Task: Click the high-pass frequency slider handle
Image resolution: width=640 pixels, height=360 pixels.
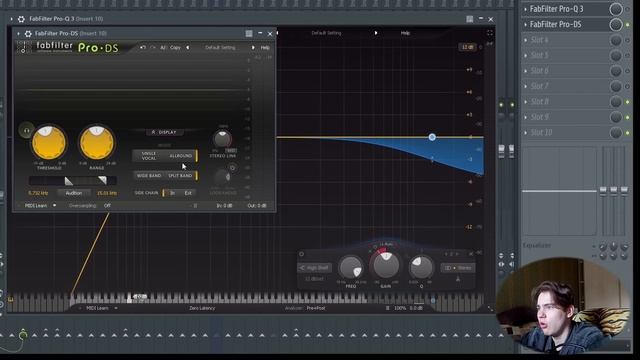Action: [69, 181]
